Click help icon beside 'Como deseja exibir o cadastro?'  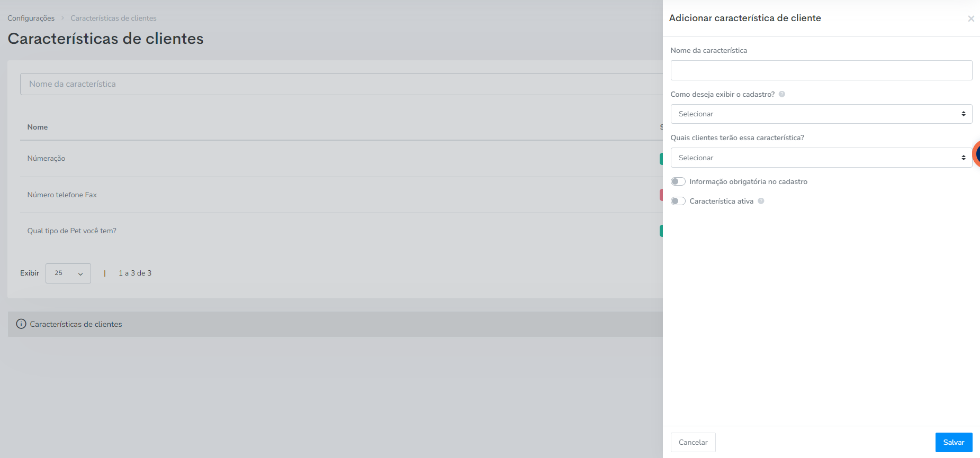click(x=782, y=94)
